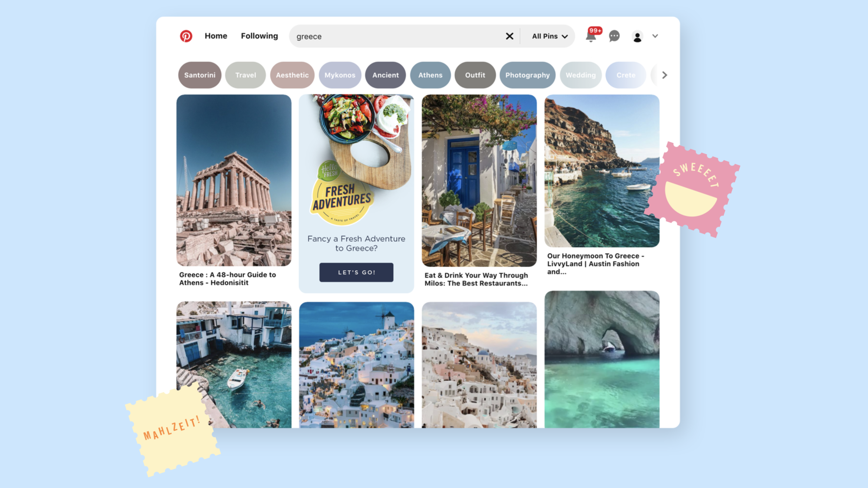Click 'Fancy a Fresh Adventure to Greece?' text
868x488 pixels.
[356, 243]
